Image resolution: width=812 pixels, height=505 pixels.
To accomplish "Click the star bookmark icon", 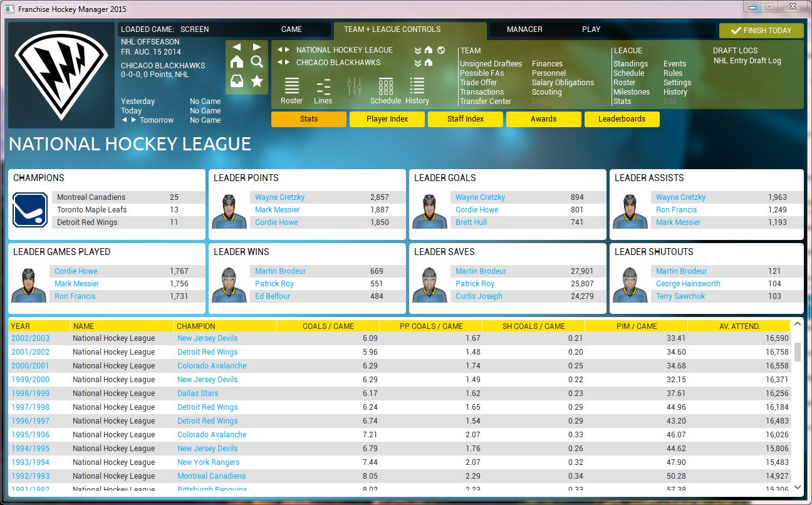I will tap(257, 81).
